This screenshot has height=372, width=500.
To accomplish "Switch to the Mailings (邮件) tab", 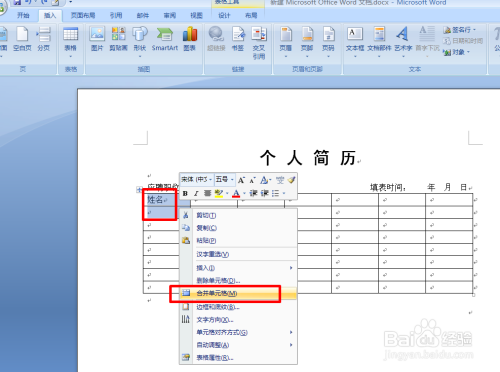I will pos(143,15).
